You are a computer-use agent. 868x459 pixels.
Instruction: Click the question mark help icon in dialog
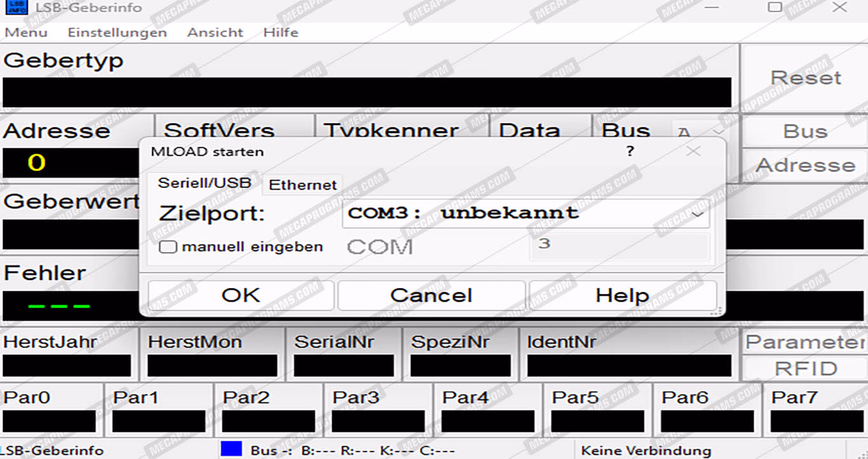point(630,151)
